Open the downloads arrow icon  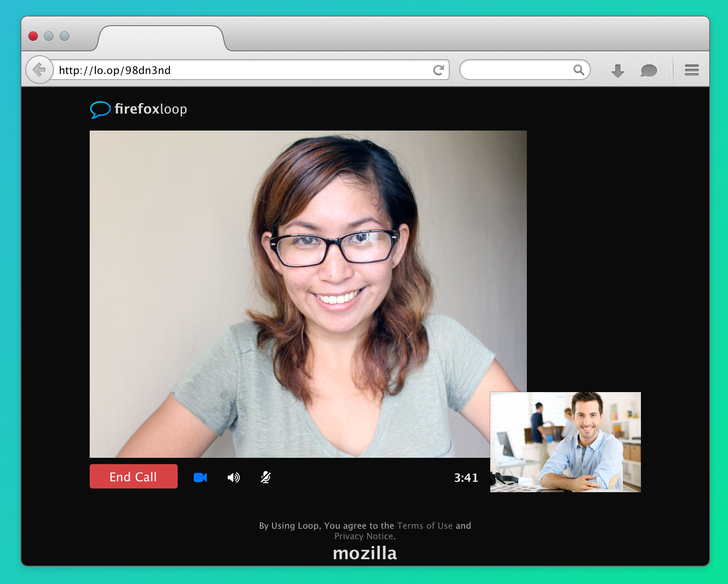(617, 70)
